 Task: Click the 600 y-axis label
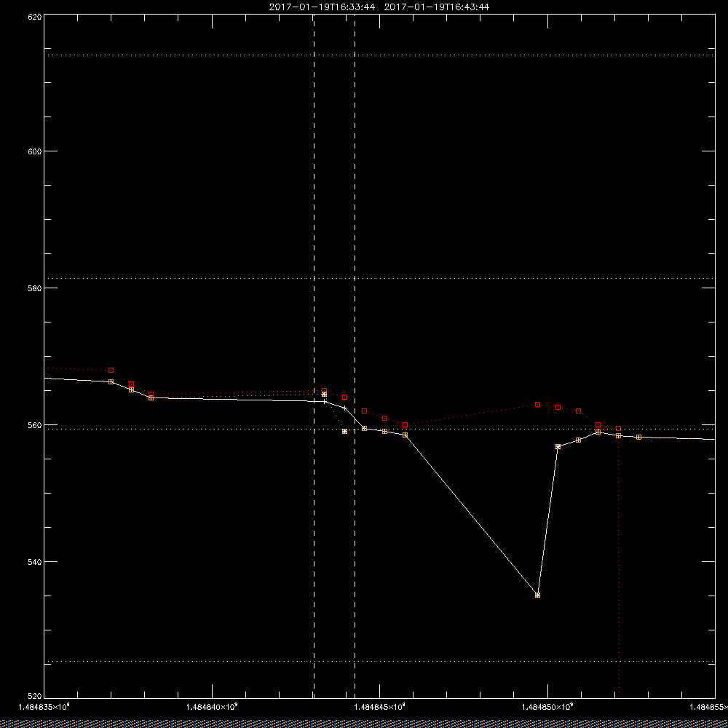tap(35, 151)
